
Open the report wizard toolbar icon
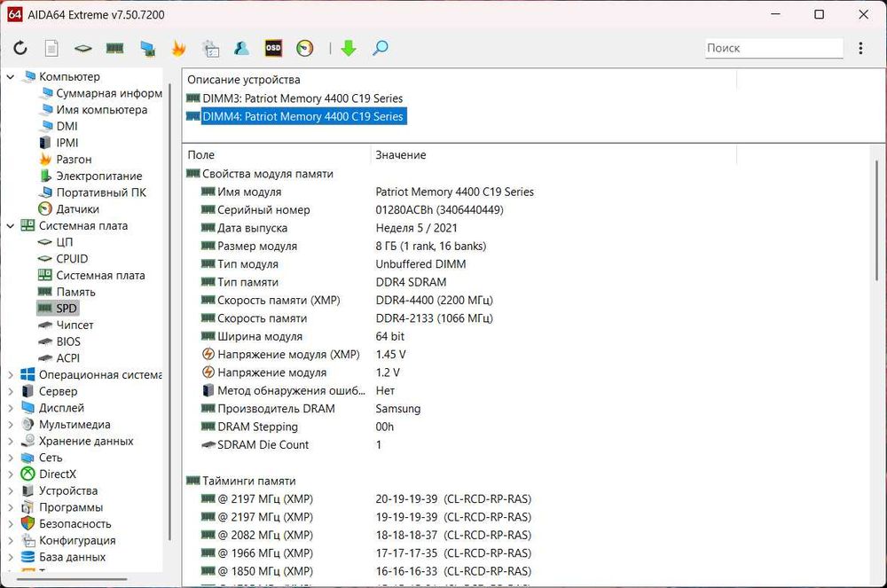(x=210, y=48)
